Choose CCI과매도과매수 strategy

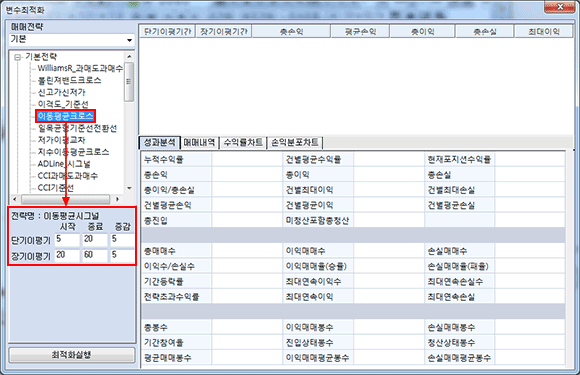click(68, 176)
